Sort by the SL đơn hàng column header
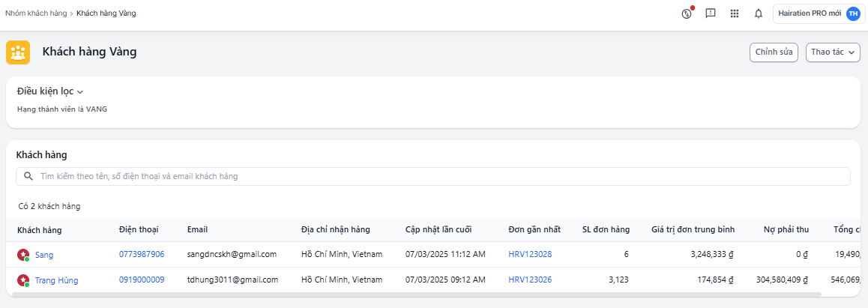Viewport: 868px width, 308px height. [x=606, y=229]
